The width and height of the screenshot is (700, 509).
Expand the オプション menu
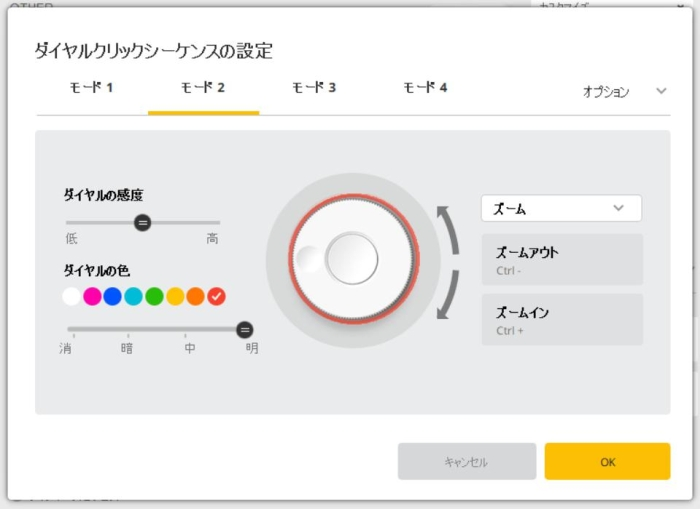624,91
